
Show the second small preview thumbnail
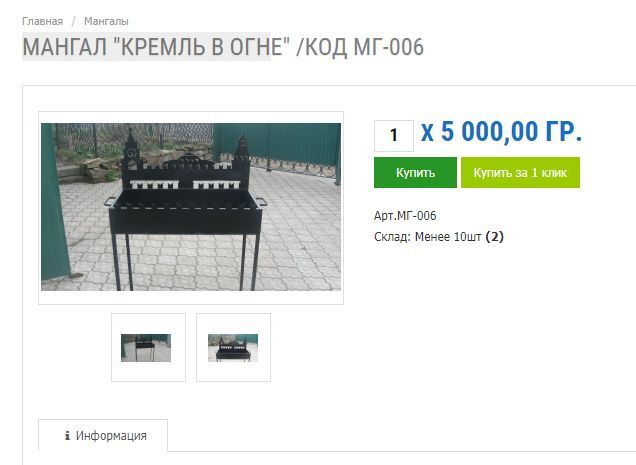coord(233,348)
